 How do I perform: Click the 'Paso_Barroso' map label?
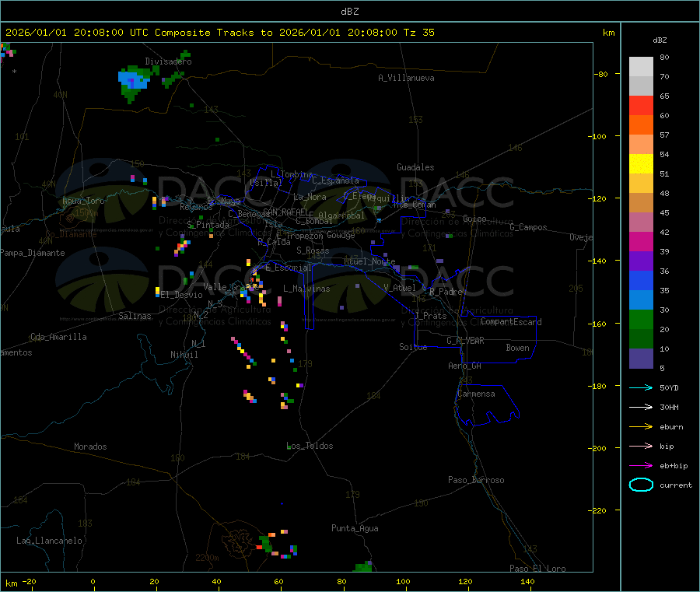(476, 480)
